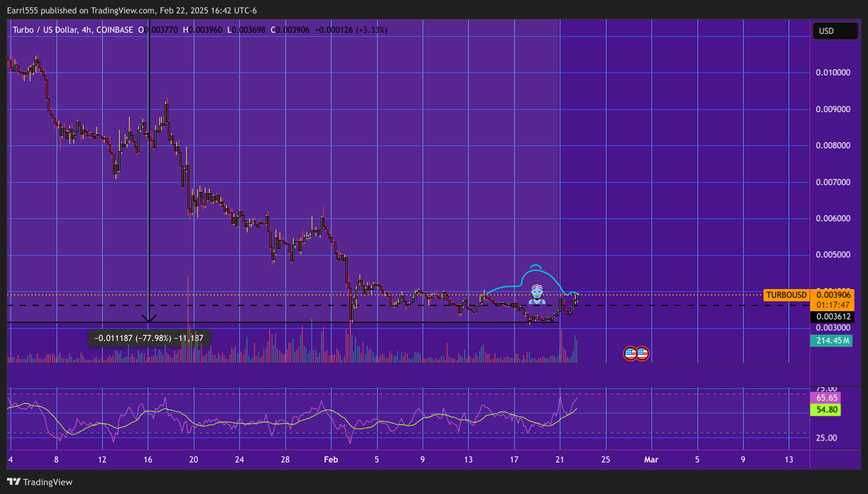The image size is (868, 494).
Task: Click the 0.005000 price axis label
Action: pos(833,255)
